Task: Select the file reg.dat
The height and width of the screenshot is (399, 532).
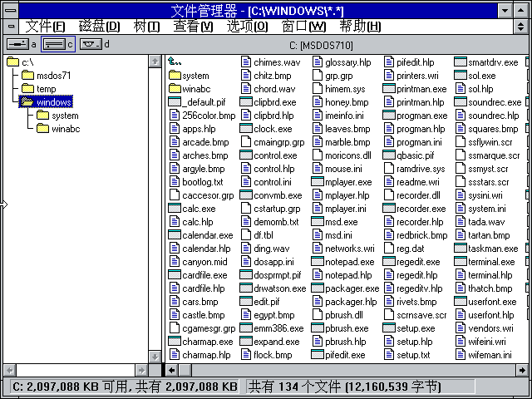Action: (404, 249)
